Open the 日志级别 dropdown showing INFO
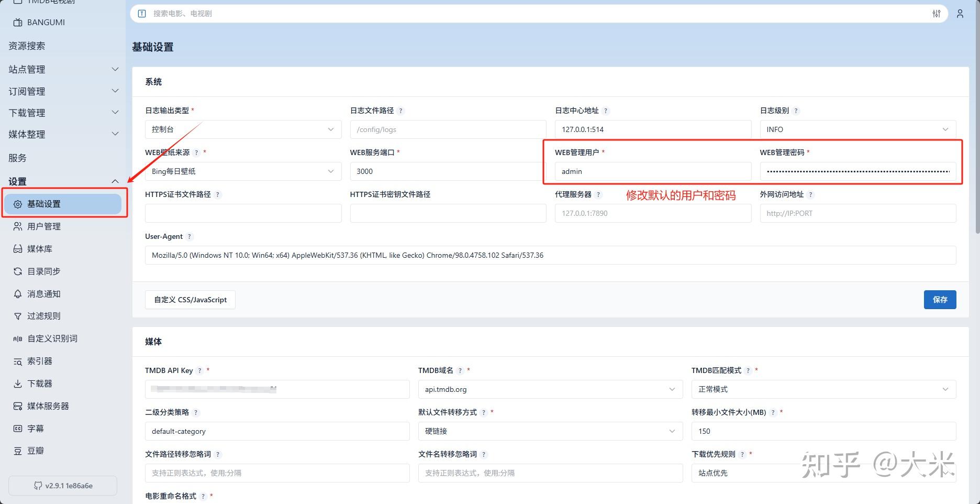Screen dimensions: 980x504 [x=857, y=129]
